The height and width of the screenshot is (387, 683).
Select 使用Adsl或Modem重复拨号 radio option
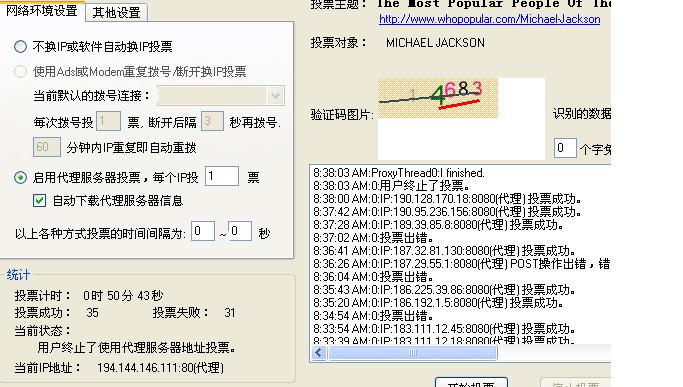coord(20,71)
